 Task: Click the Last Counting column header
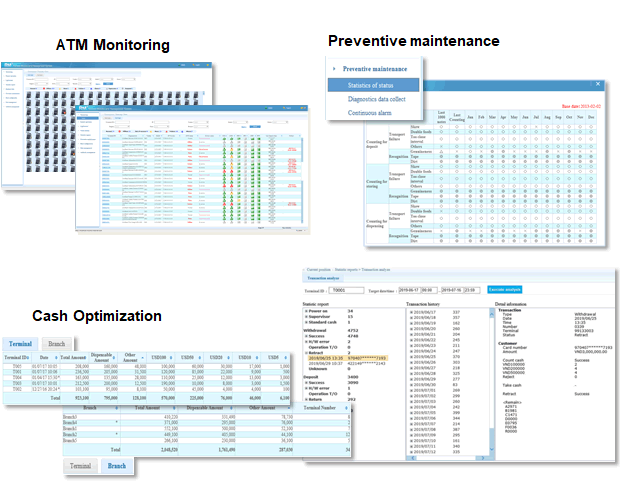click(457, 117)
